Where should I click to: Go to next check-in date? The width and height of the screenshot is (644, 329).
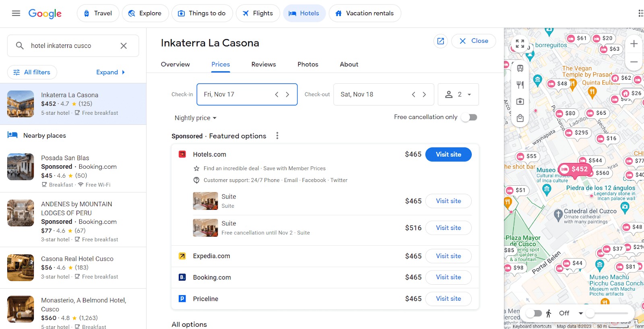click(287, 94)
